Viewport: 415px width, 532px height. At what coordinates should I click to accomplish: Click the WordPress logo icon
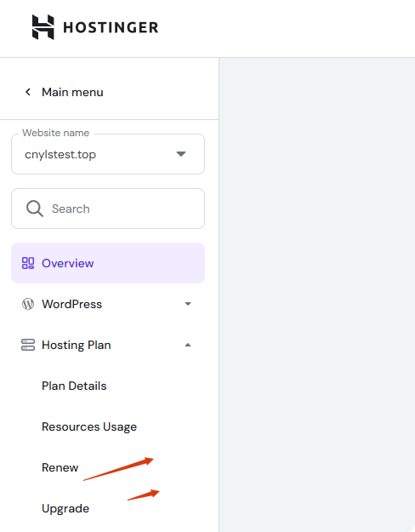[x=28, y=304]
